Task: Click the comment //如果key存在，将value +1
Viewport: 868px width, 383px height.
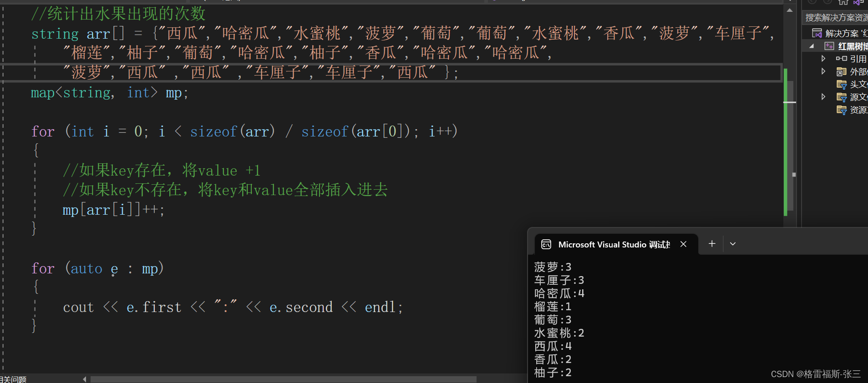Action: coord(162,171)
